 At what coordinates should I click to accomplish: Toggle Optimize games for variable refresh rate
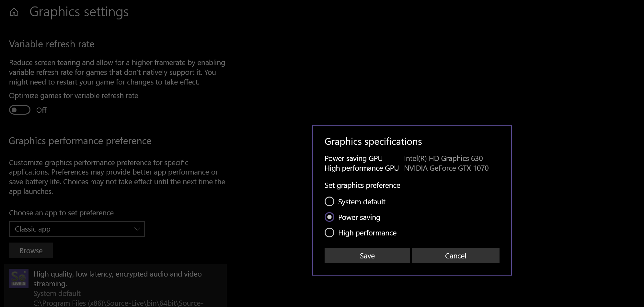20,110
